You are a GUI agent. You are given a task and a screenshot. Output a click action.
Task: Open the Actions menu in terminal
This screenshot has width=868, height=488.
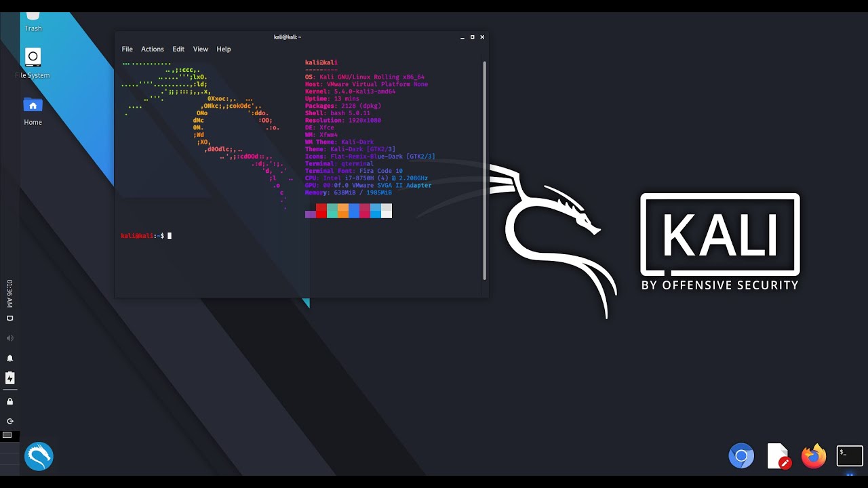pos(153,49)
